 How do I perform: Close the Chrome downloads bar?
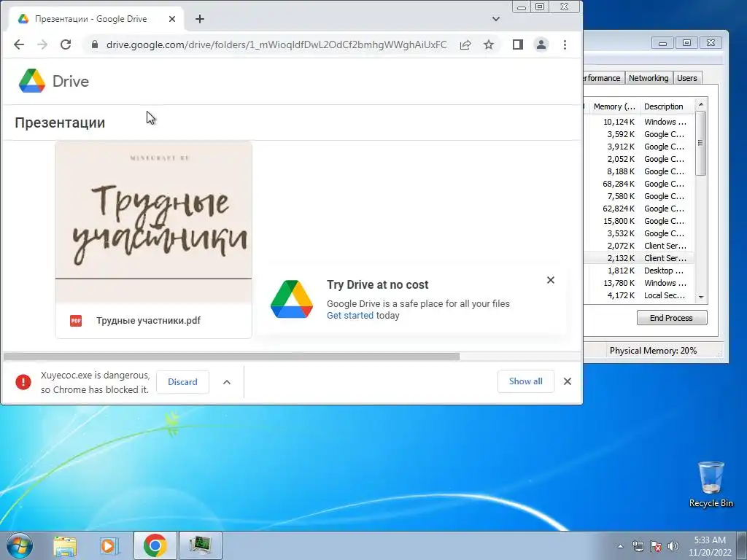click(x=568, y=381)
